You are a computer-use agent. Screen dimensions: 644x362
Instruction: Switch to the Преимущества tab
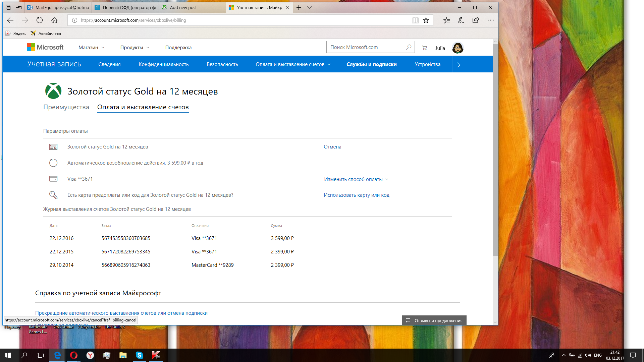(66, 107)
